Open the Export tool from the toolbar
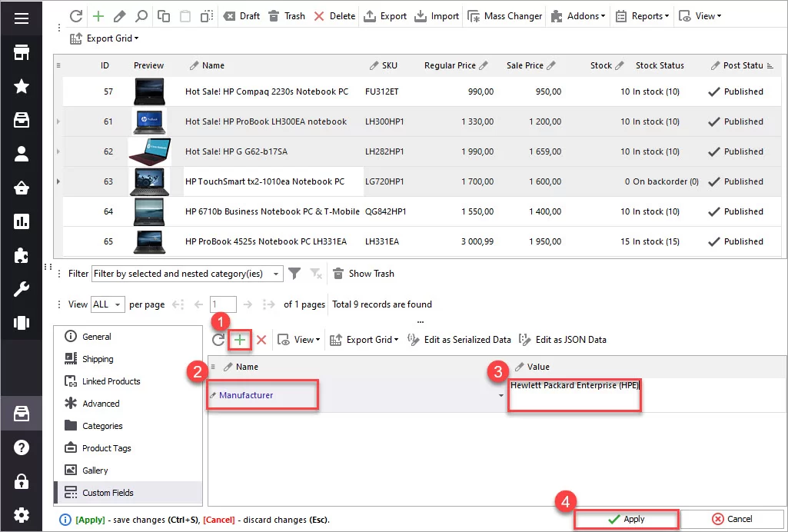The height and width of the screenshot is (532, 788). click(384, 15)
